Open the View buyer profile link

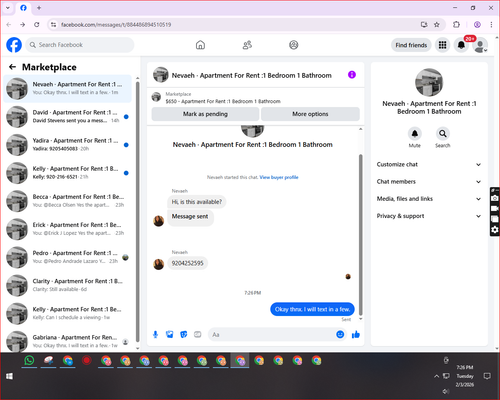point(279,177)
